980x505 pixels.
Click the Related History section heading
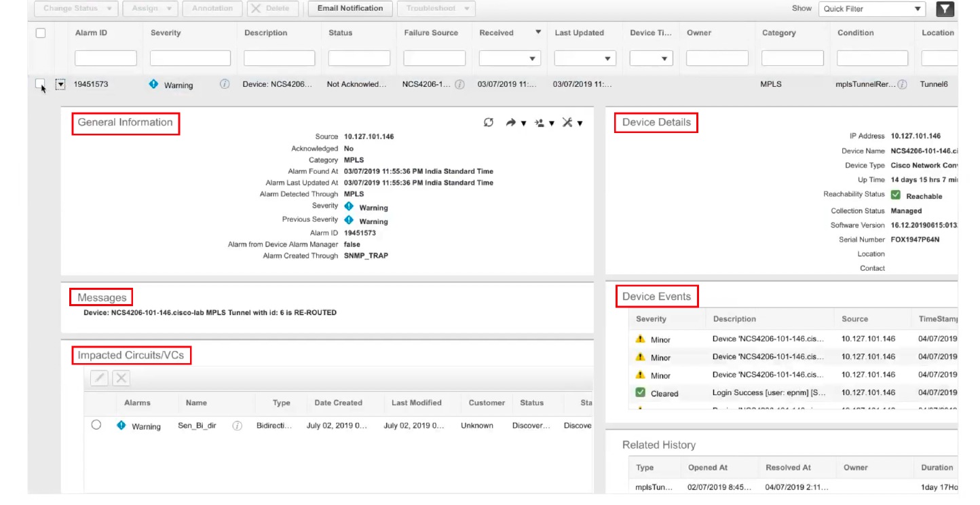click(658, 445)
